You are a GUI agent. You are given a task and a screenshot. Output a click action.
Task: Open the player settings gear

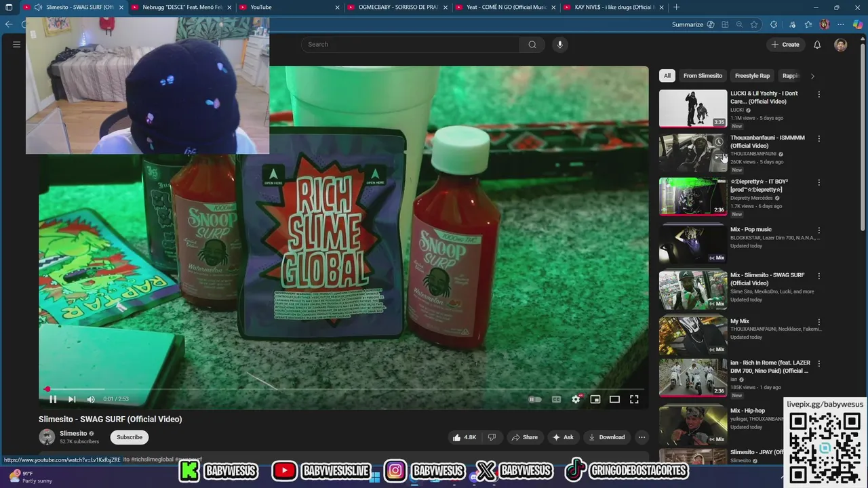[x=576, y=399]
